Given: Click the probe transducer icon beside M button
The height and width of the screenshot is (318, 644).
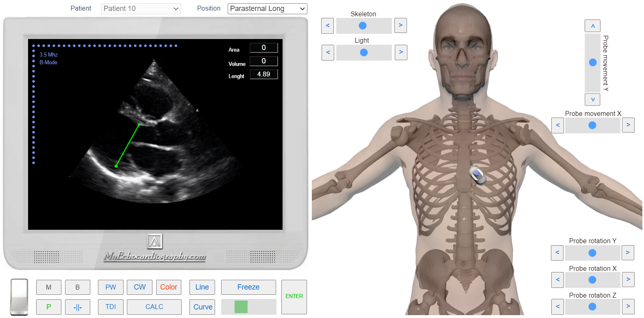Looking at the screenshot, I should click(19, 297).
